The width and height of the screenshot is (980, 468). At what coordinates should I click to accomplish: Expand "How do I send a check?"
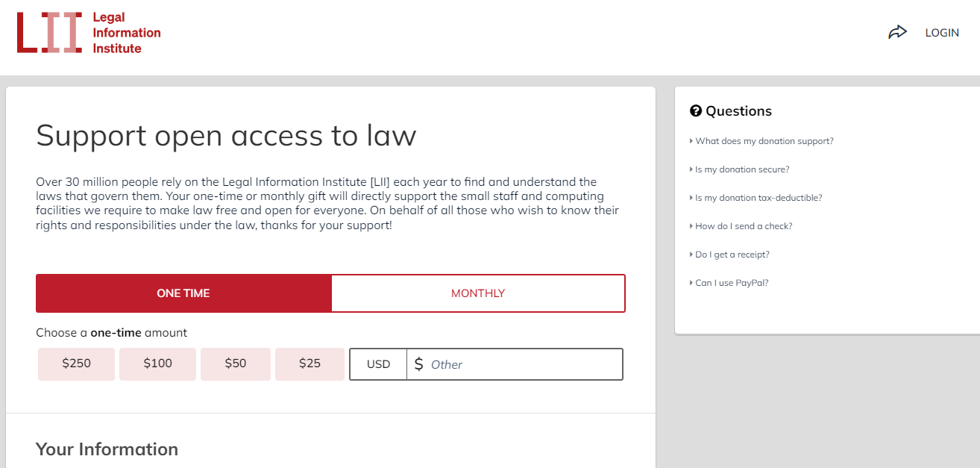point(741,226)
